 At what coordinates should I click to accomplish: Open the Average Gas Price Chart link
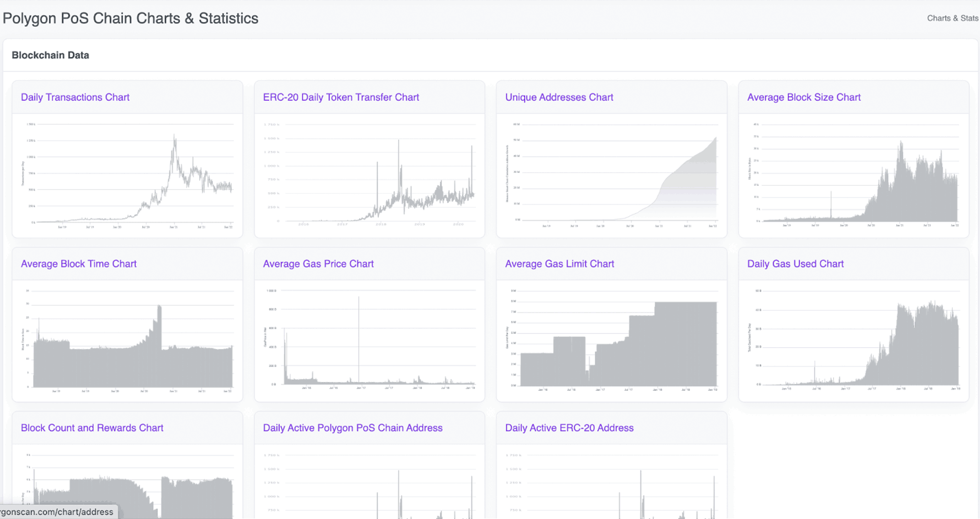(x=318, y=263)
